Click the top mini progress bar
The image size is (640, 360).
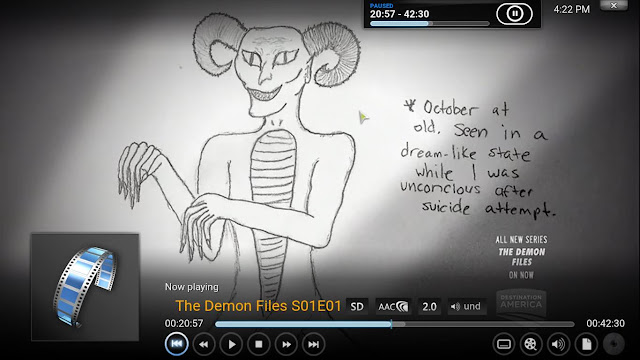(x=429, y=24)
